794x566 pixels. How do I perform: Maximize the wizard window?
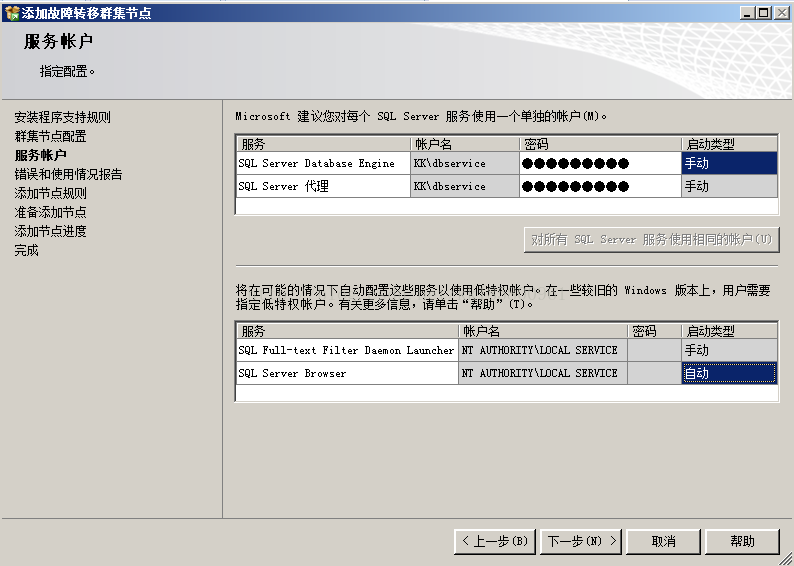764,13
